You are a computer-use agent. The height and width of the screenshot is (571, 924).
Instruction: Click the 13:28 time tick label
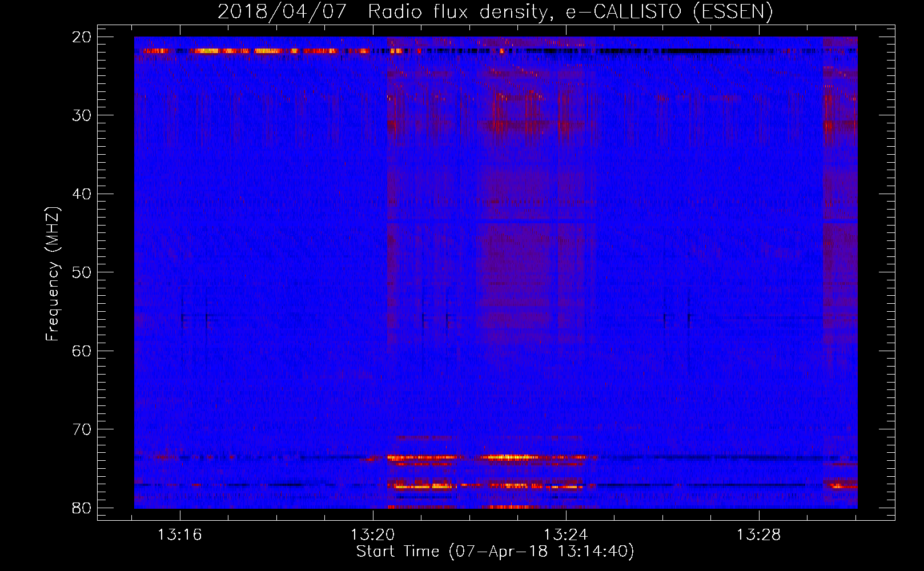point(758,535)
